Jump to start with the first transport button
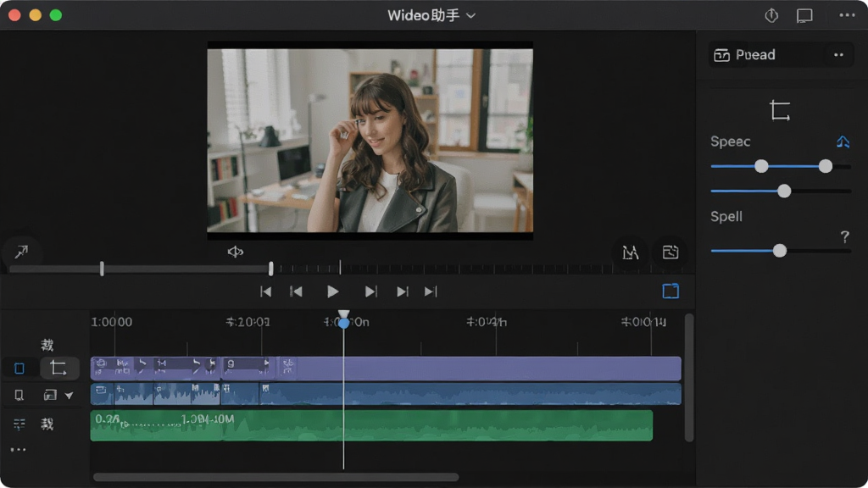This screenshot has height=488, width=868. (265, 291)
